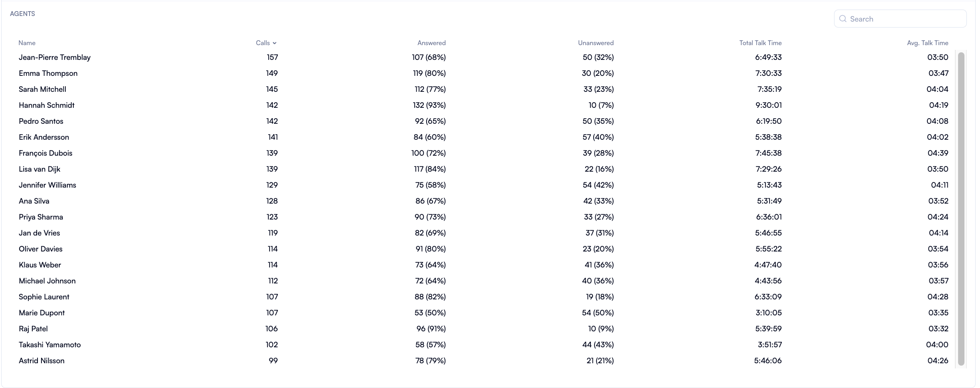980x388 pixels.
Task: Open François Dubois agent entry
Action: pos(45,153)
